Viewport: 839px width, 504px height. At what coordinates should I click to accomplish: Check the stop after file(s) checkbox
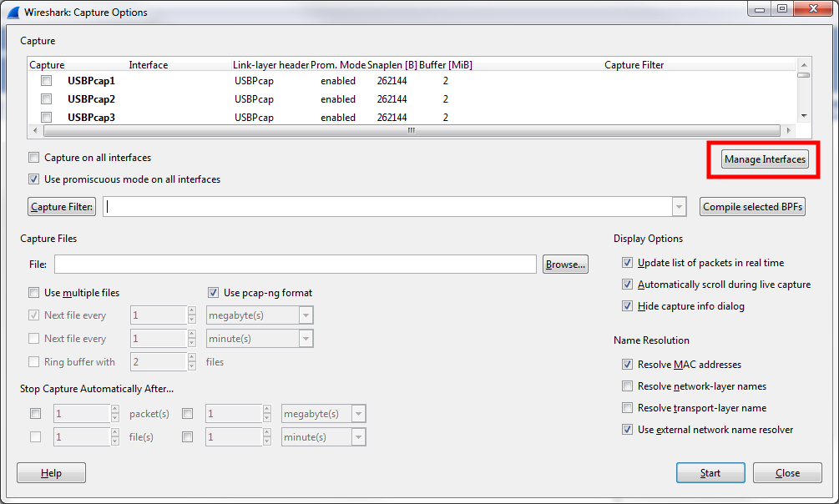[x=35, y=437]
